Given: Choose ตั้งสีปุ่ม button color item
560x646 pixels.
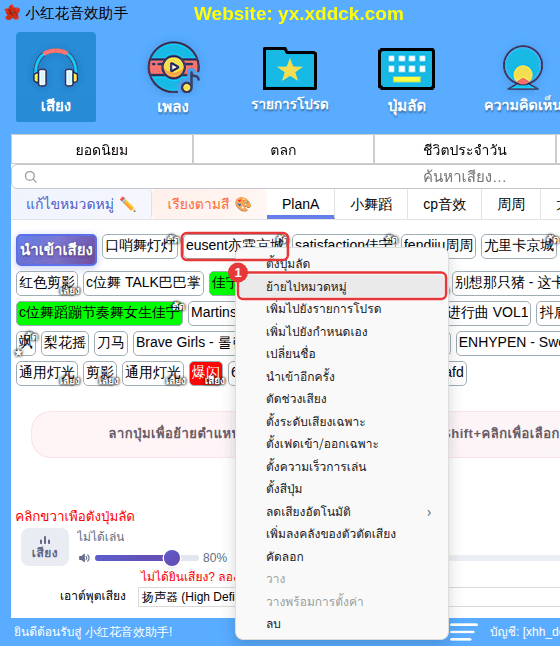Looking at the screenshot, I should [342, 489].
